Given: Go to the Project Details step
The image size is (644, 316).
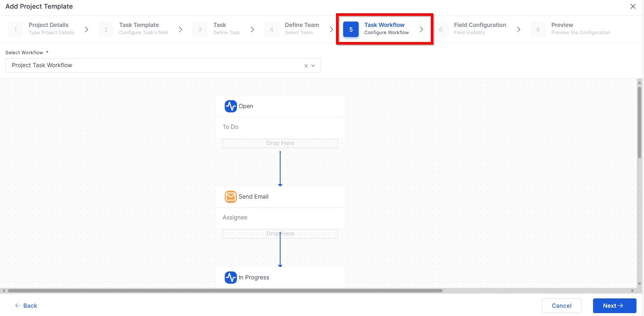Looking at the screenshot, I should pyautogui.click(x=51, y=28).
